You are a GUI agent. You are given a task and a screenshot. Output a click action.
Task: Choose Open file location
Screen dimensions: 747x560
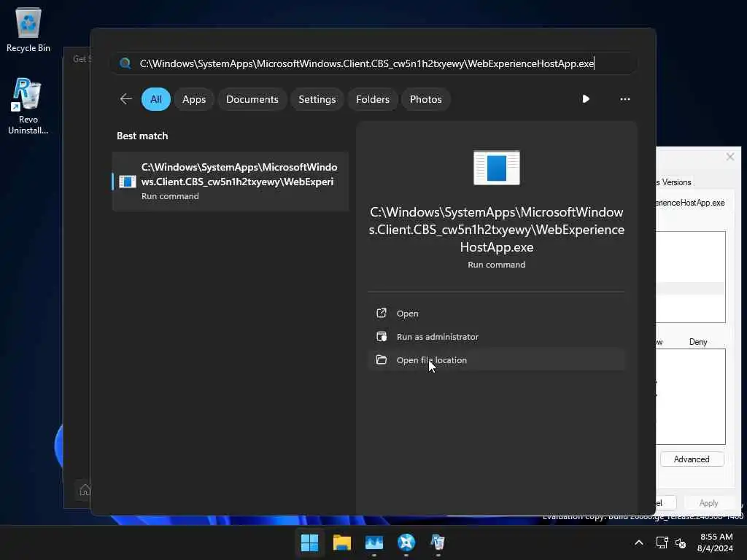(496, 360)
